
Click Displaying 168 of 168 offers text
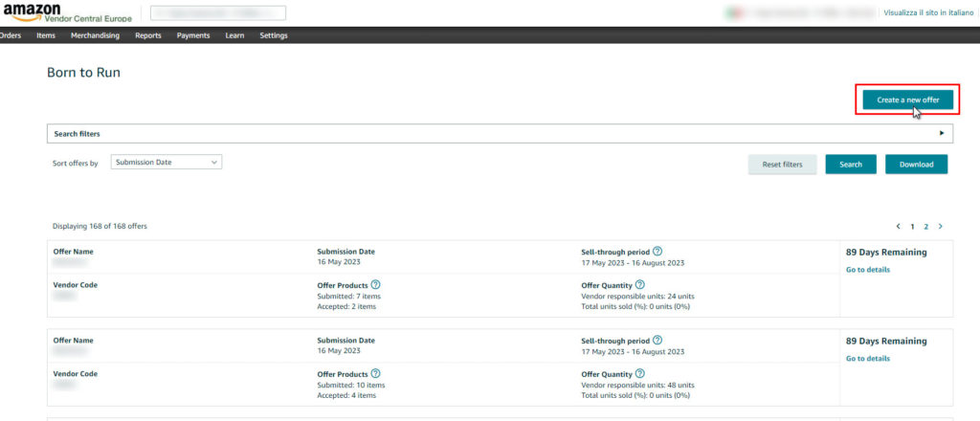tap(100, 226)
